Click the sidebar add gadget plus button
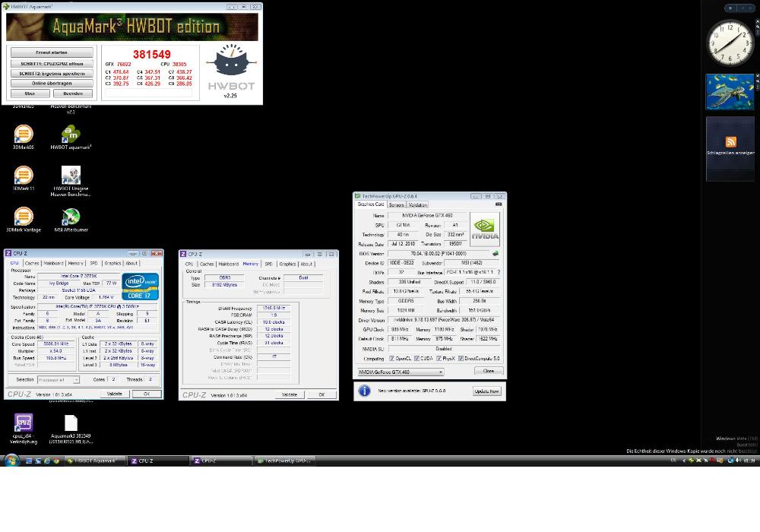Screen dimensions: 760x532 (x=730, y=8)
